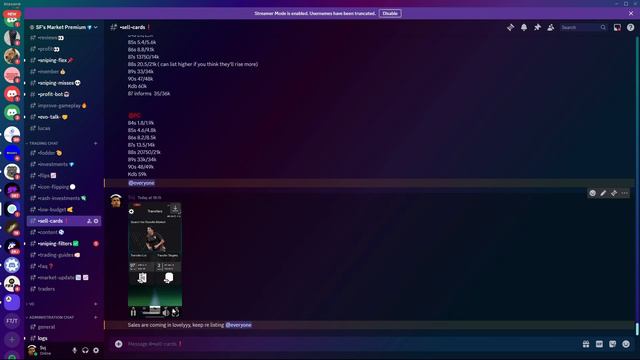This screenshot has width=640, height=360.
Task: Open the evo-talk channel
Action: click(x=64, y=117)
